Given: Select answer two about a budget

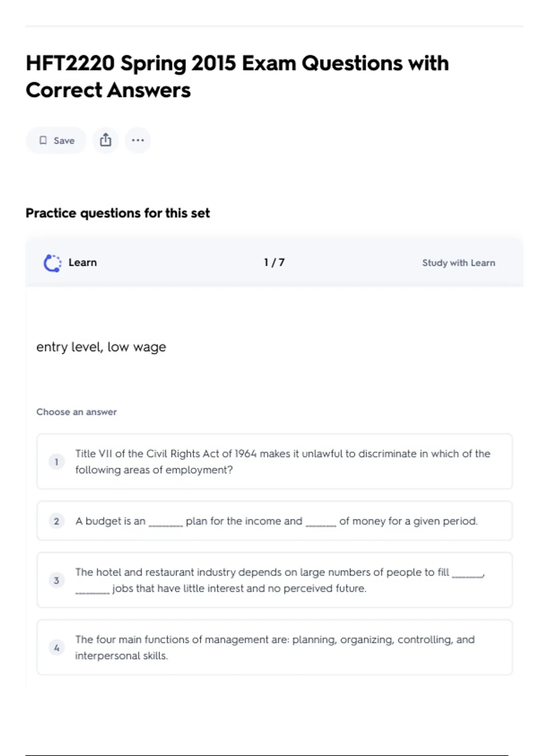Looking at the screenshot, I should coord(276,521).
